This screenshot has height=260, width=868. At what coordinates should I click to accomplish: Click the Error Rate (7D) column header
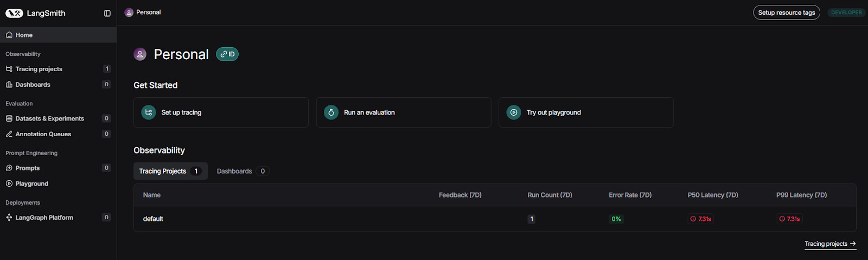(x=630, y=195)
